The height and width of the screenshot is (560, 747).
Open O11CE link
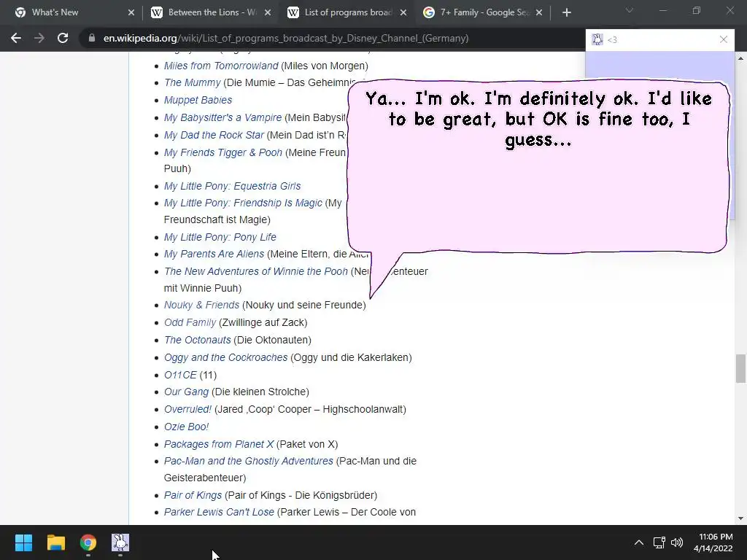(x=180, y=376)
